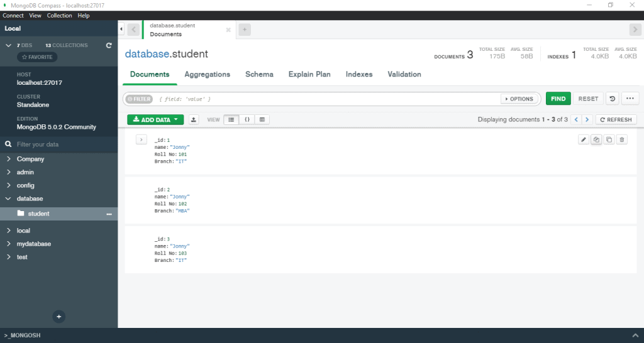This screenshot has height=343, width=644.
Task: Go to previous page of documents
Action: (576, 119)
